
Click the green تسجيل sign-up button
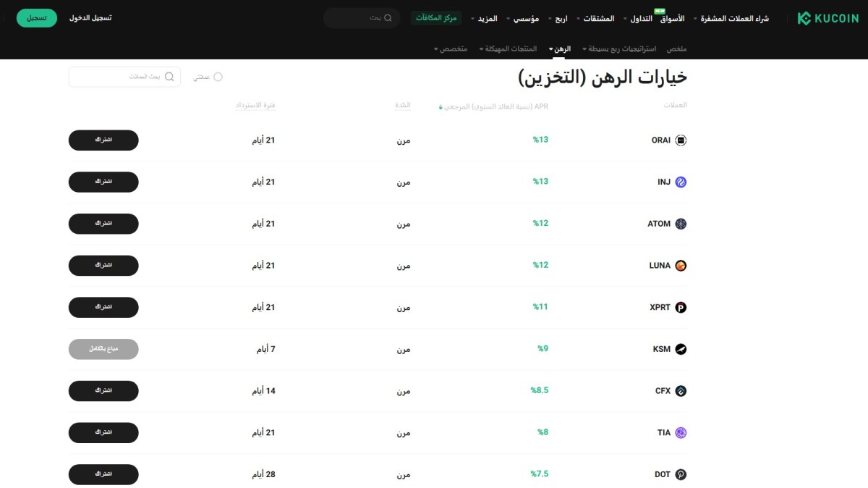click(36, 17)
